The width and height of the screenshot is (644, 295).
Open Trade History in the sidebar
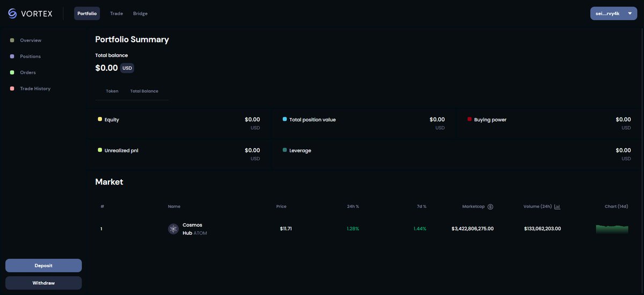[35, 88]
